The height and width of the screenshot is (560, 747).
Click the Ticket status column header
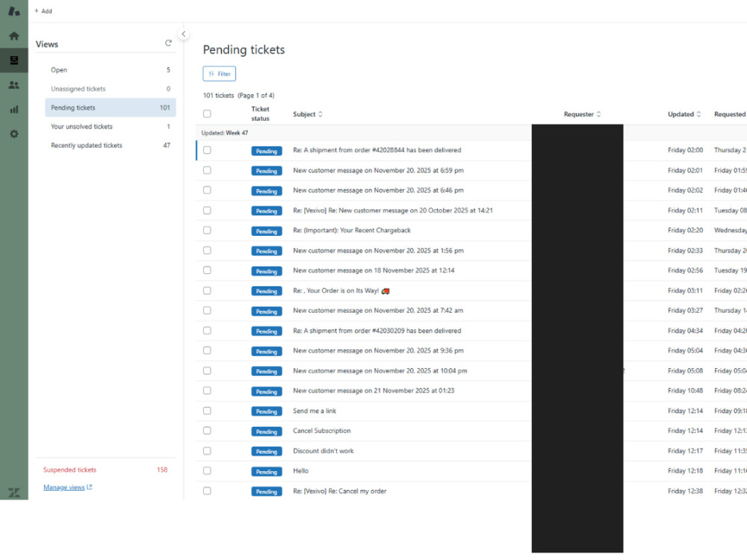[260, 113]
